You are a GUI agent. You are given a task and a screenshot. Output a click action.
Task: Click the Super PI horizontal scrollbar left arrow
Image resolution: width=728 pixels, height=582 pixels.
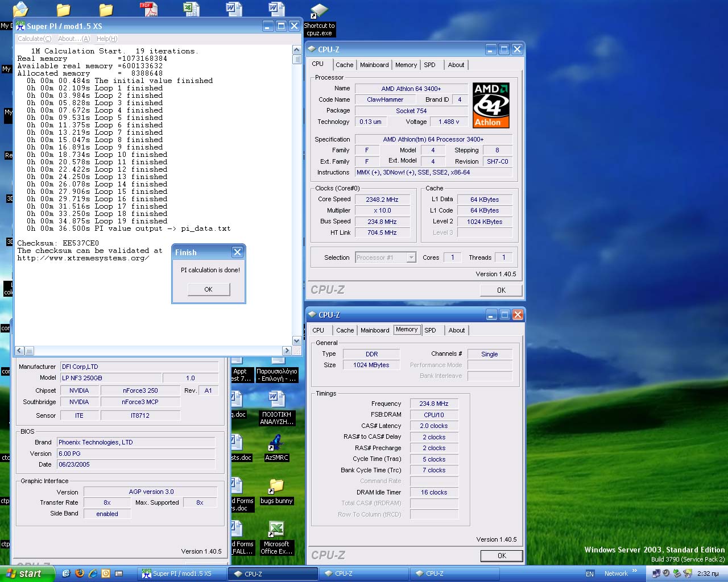point(20,351)
